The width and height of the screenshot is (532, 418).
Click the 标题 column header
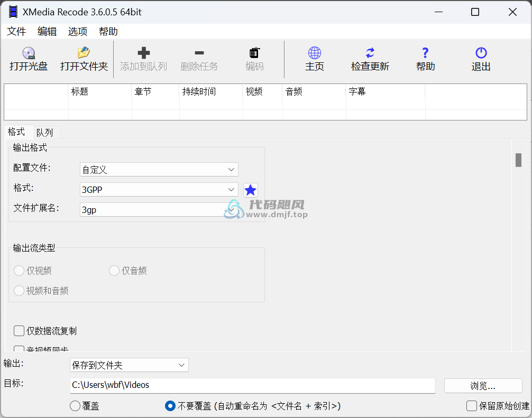100,92
